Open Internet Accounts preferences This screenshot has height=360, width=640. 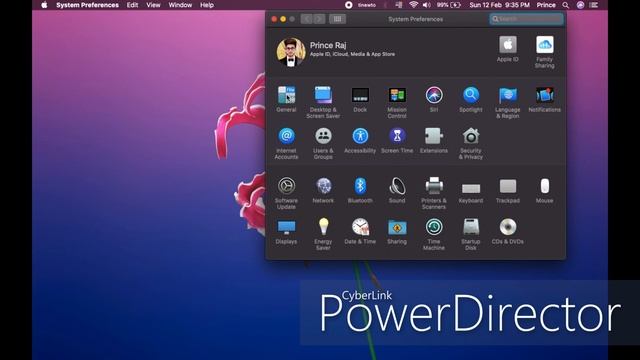286,143
